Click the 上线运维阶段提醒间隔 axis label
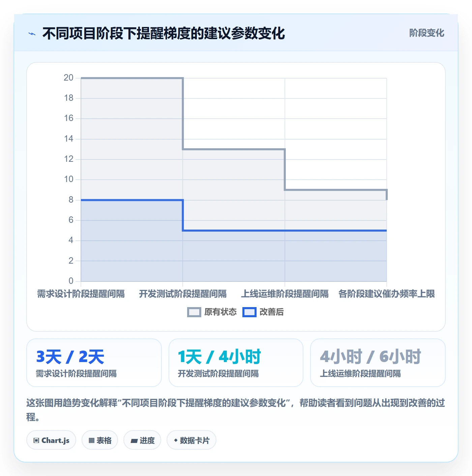 point(285,294)
